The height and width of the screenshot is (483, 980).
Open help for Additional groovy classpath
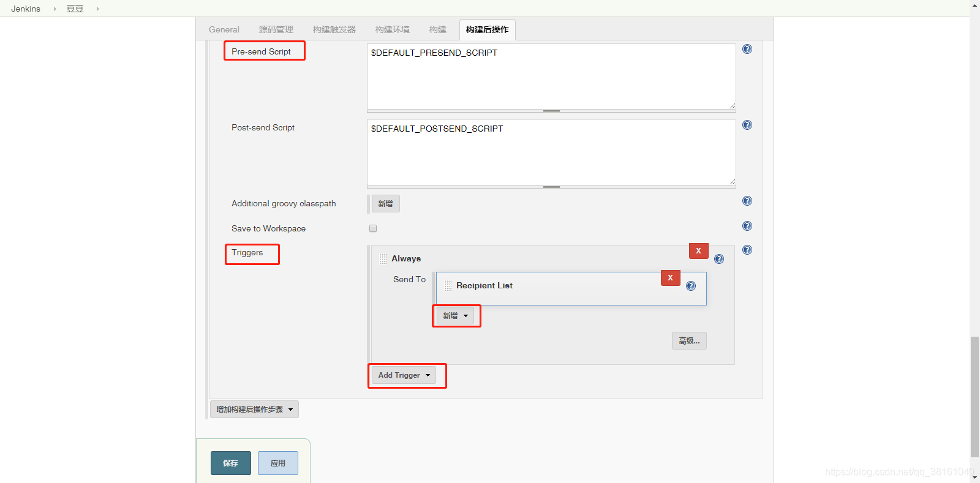click(747, 201)
